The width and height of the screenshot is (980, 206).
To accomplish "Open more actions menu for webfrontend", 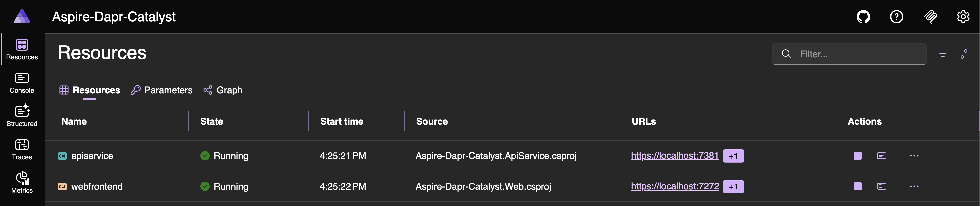I will click(914, 187).
